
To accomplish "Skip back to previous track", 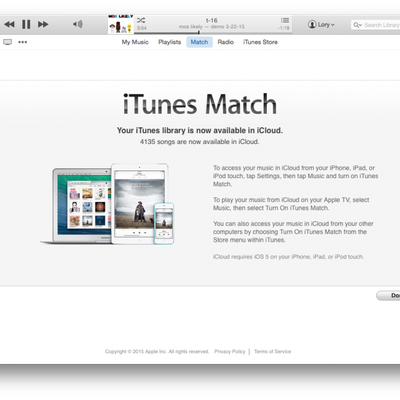I will 9,24.
